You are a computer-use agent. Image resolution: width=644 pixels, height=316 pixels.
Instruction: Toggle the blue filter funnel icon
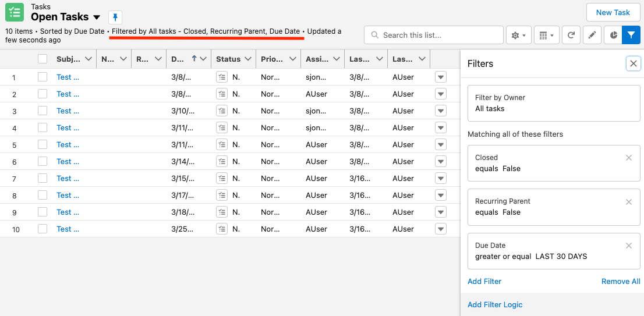click(x=631, y=35)
